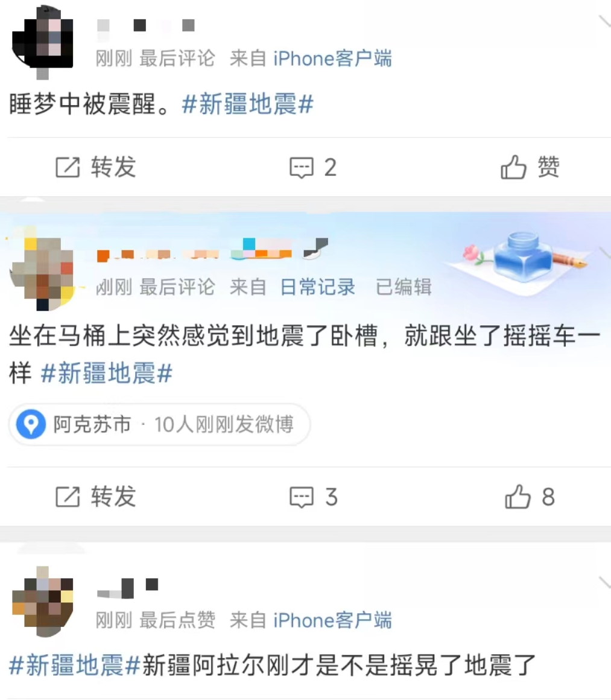This screenshot has width=611, height=700.
Task: Open comment bubble showing 3 comments
Action: point(313,497)
